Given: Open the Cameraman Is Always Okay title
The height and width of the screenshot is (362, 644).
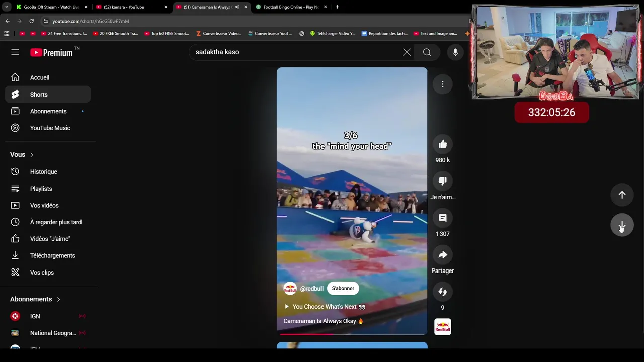Looking at the screenshot, I should (x=323, y=321).
